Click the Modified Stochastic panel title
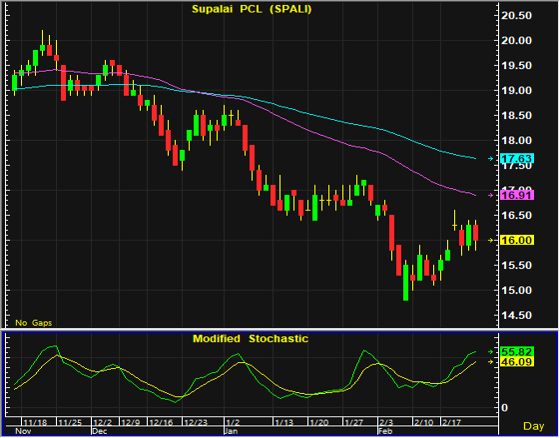 250,339
